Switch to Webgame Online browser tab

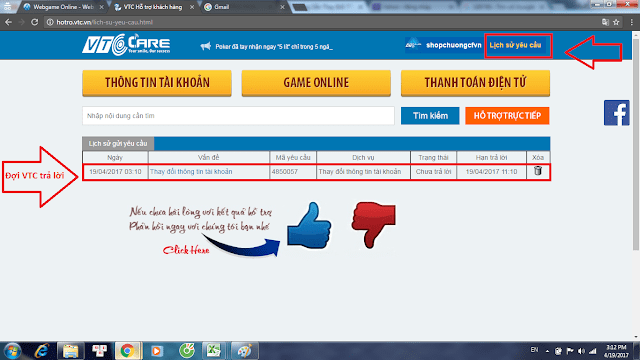(x=63, y=7)
